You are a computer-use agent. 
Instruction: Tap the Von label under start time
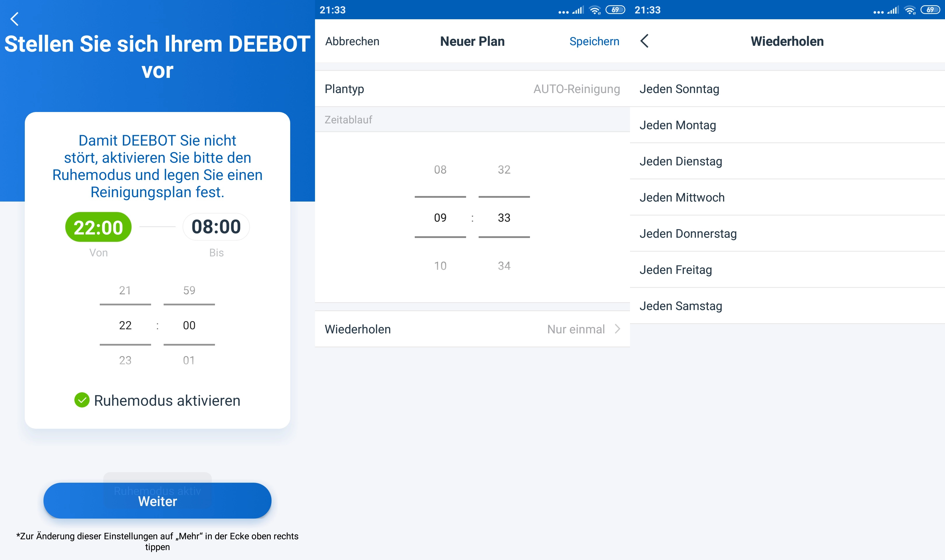click(99, 253)
